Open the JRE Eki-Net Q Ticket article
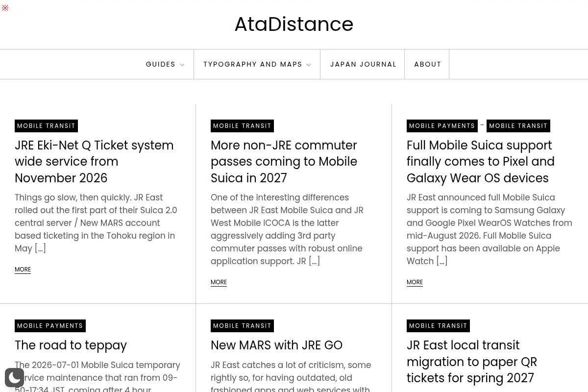 [94, 162]
